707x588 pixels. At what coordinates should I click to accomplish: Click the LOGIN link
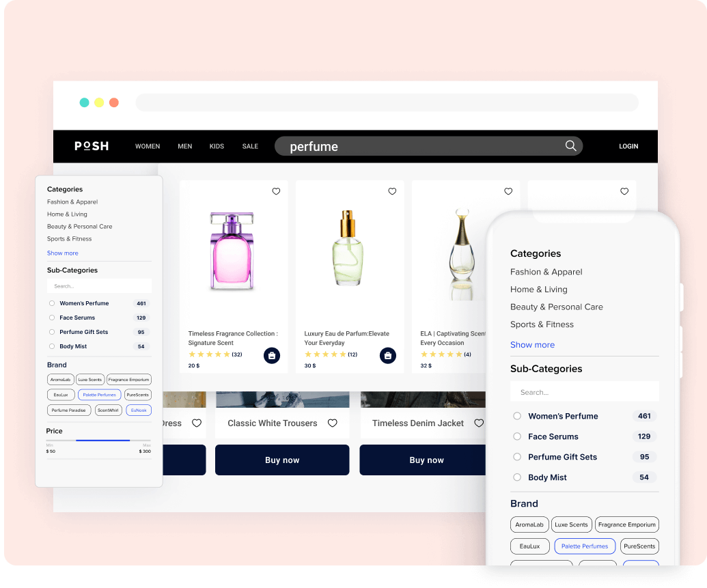point(628,146)
